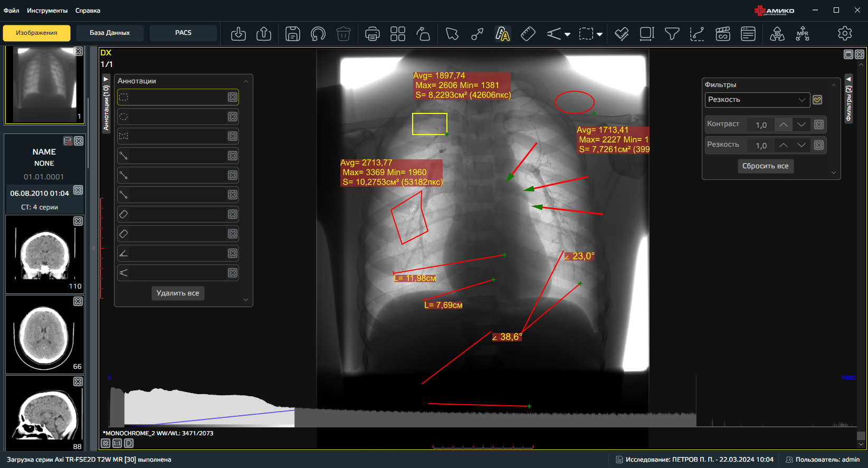Switch to the База Данных tab

pos(110,33)
